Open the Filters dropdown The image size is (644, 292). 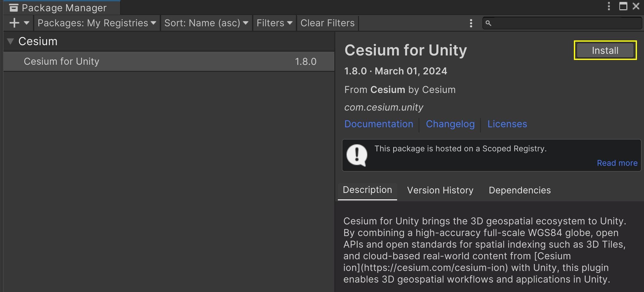coord(274,23)
